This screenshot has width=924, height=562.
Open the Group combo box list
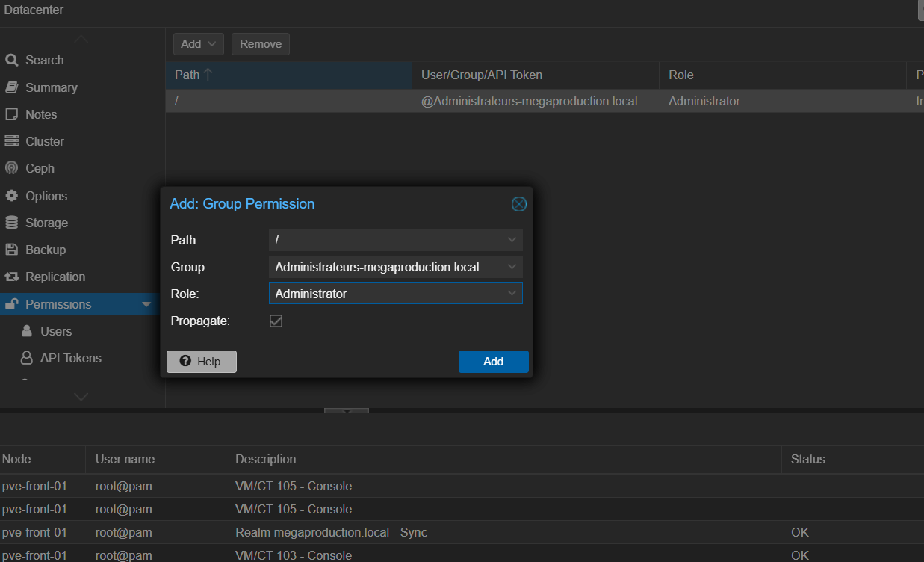point(512,267)
